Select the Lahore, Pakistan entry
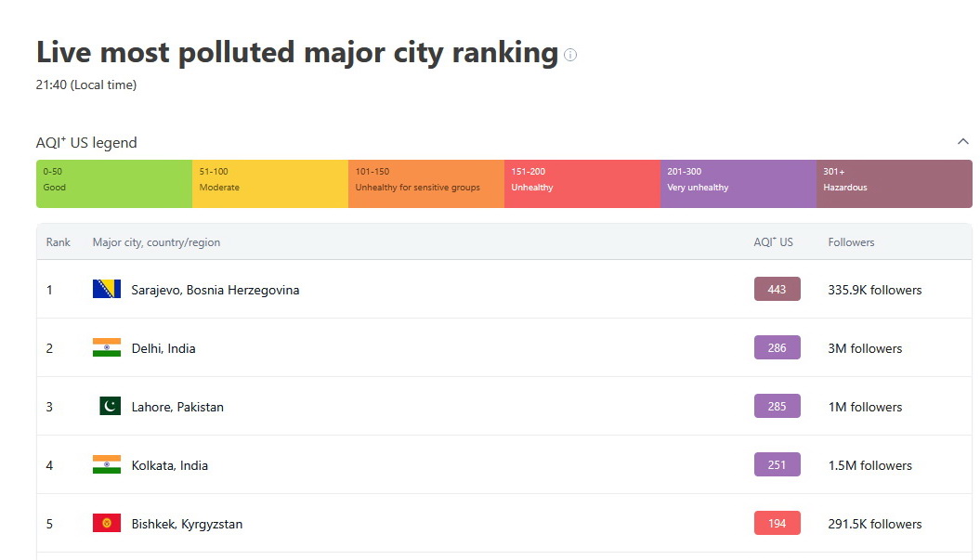This screenshot has height=560, width=980. 177,407
